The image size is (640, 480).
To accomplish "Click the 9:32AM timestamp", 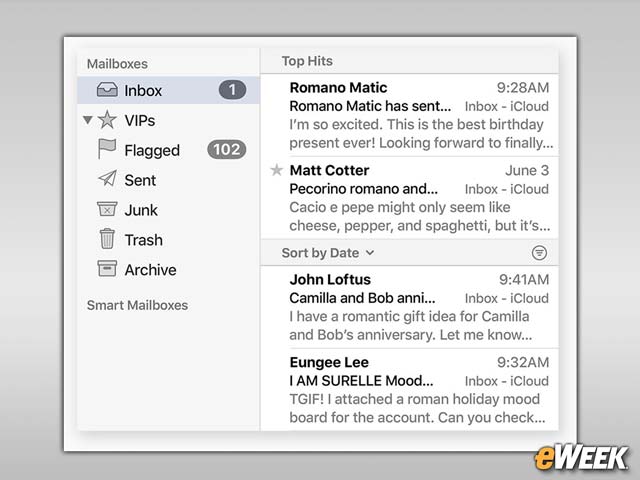I will 523,362.
